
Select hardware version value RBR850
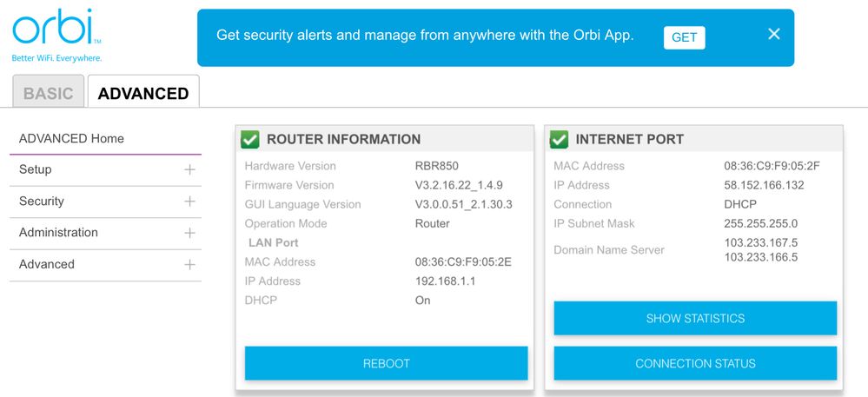437,166
